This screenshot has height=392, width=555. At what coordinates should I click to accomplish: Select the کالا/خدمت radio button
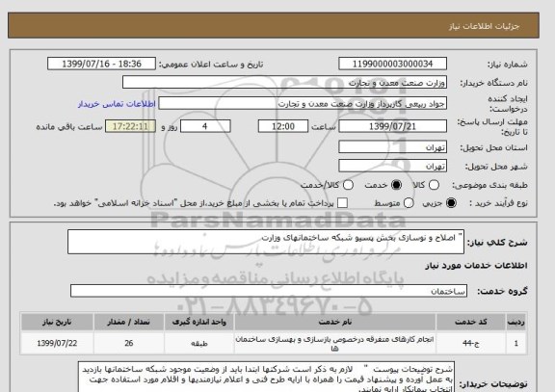coord(348,185)
